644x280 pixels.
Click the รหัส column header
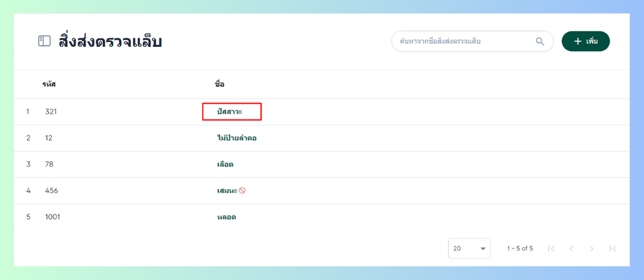(x=48, y=84)
